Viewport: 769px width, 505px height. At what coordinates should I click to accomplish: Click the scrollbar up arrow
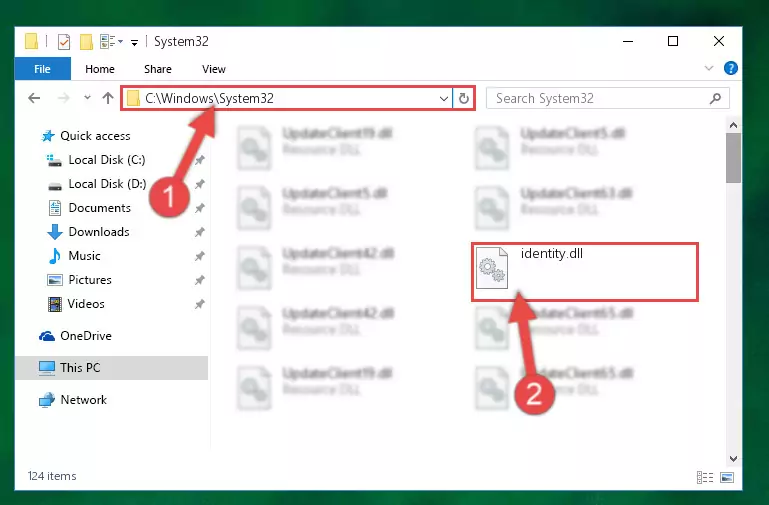(x=733, y=126)
